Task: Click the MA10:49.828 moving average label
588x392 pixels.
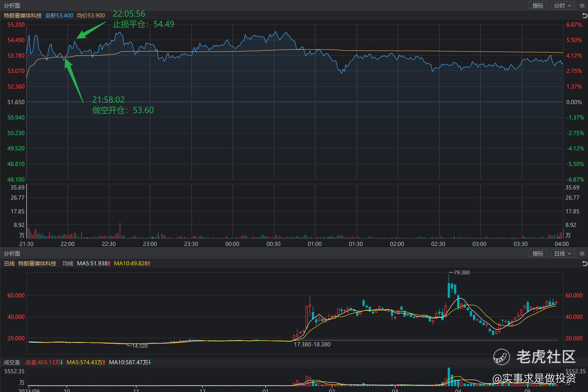Action: pos(131,264)
